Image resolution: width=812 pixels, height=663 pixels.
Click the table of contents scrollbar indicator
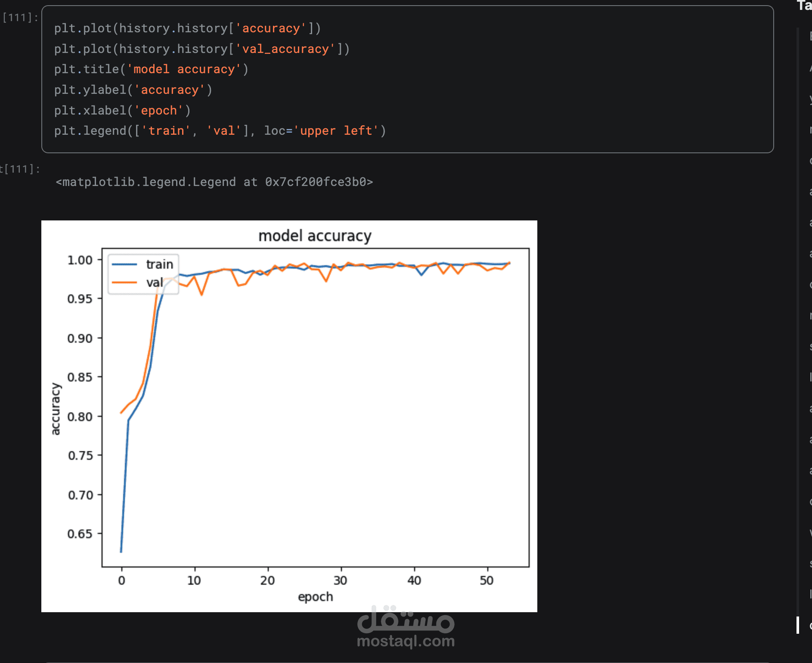798,625
